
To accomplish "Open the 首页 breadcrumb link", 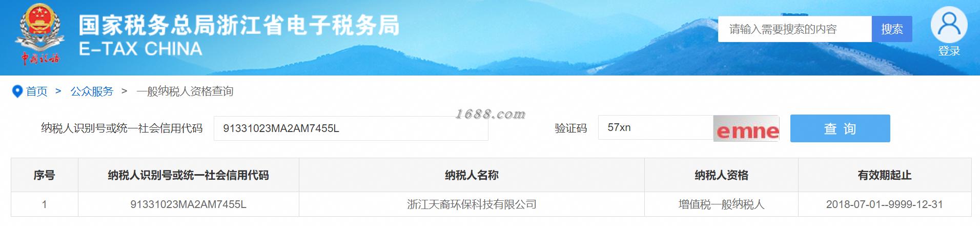I will click(37, 91).
